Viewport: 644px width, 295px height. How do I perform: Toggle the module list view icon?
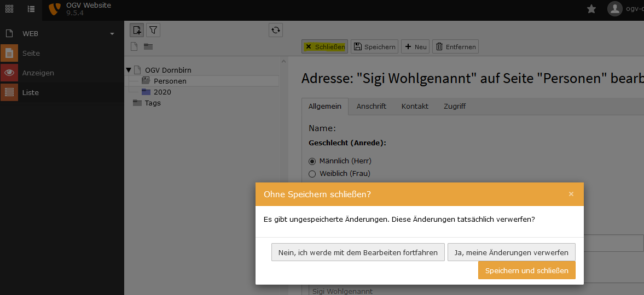coord(31,9)
